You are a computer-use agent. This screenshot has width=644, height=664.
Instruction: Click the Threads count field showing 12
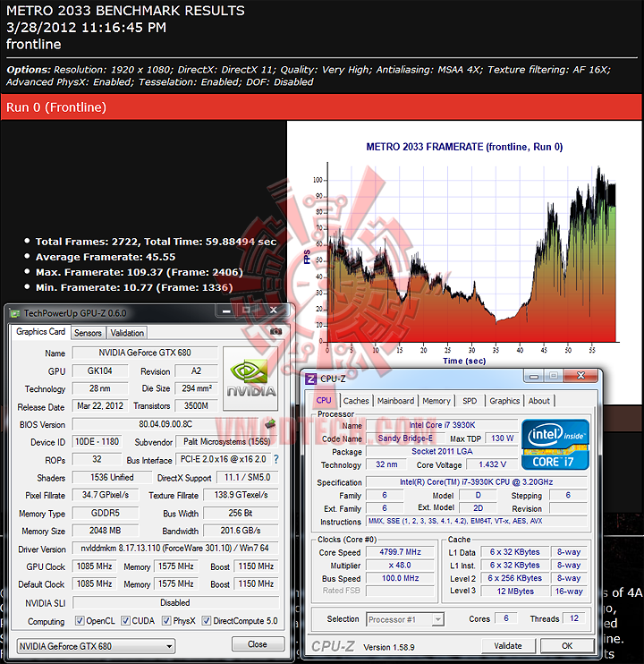[574, 618]
